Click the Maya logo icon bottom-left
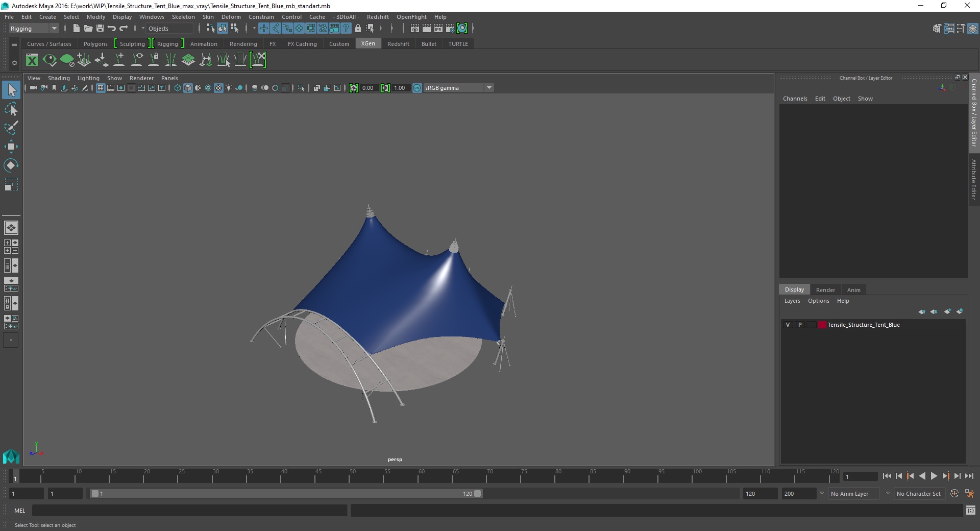 click(x=11, y=456)
